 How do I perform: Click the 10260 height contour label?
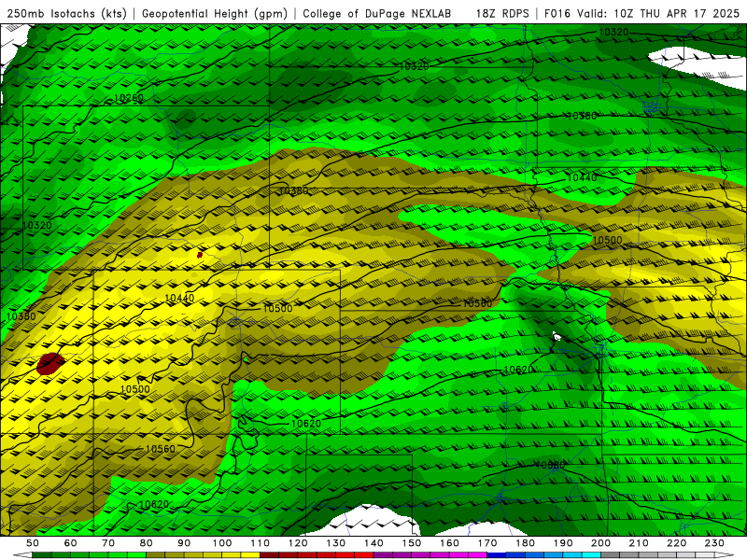pyautogui.click(x=129, y=98)
